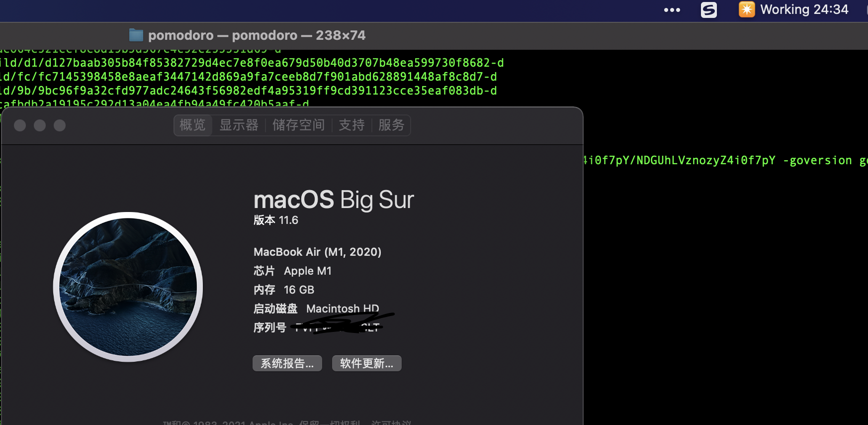
Task: Click the -goversion text in terminal
Action: tap(818, 160)
